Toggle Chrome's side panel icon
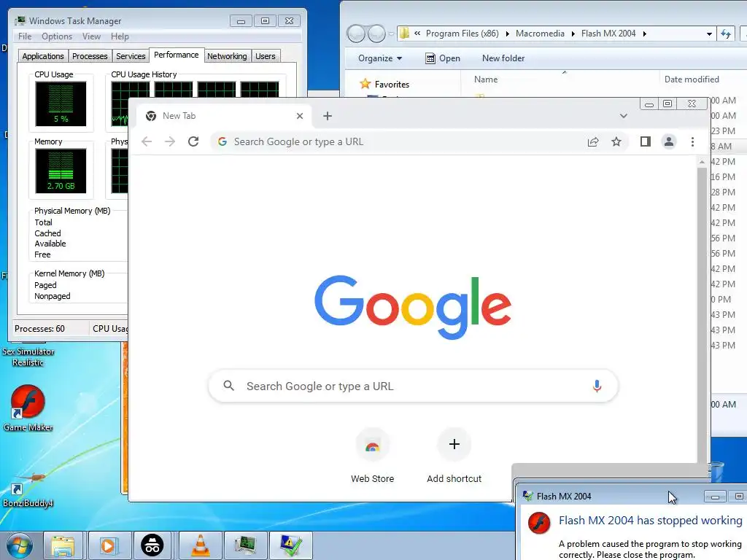747x560 pixels. 646,141
